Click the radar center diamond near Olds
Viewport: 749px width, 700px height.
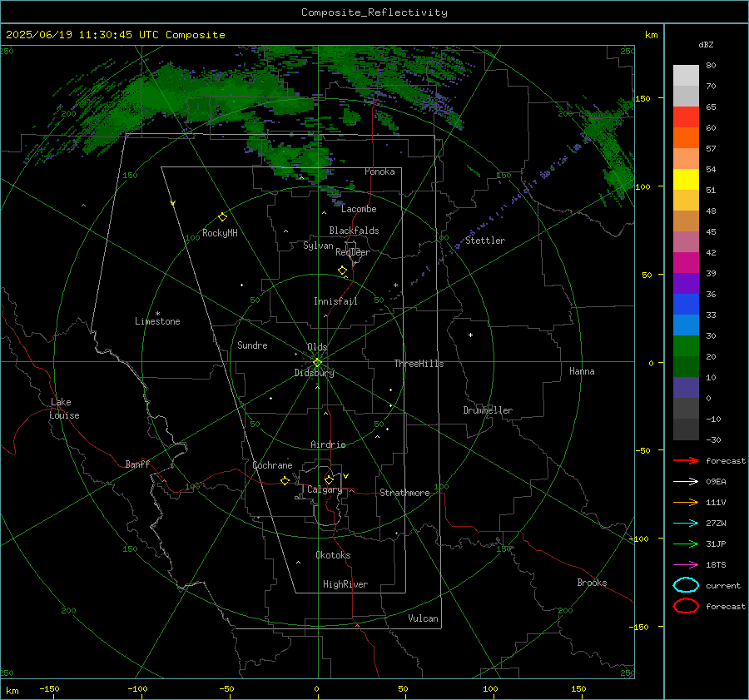[x=317, y=363]
